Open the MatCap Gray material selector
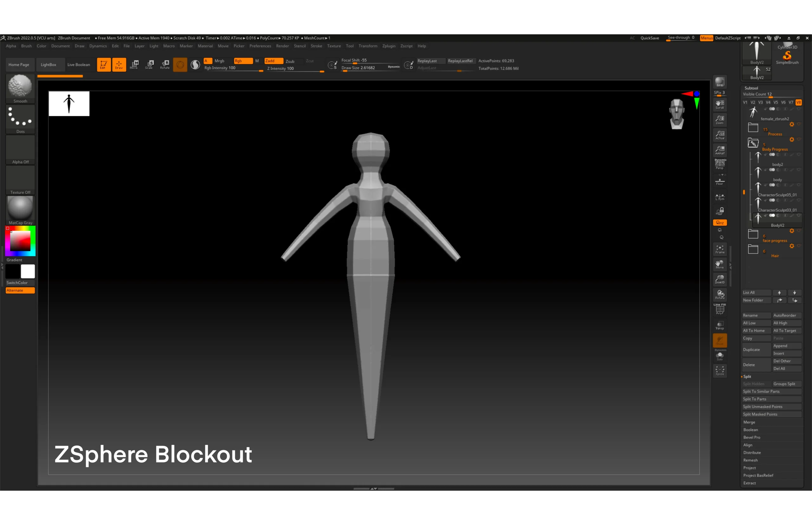Screen dimensions: 812x525 tap(20, 210)
